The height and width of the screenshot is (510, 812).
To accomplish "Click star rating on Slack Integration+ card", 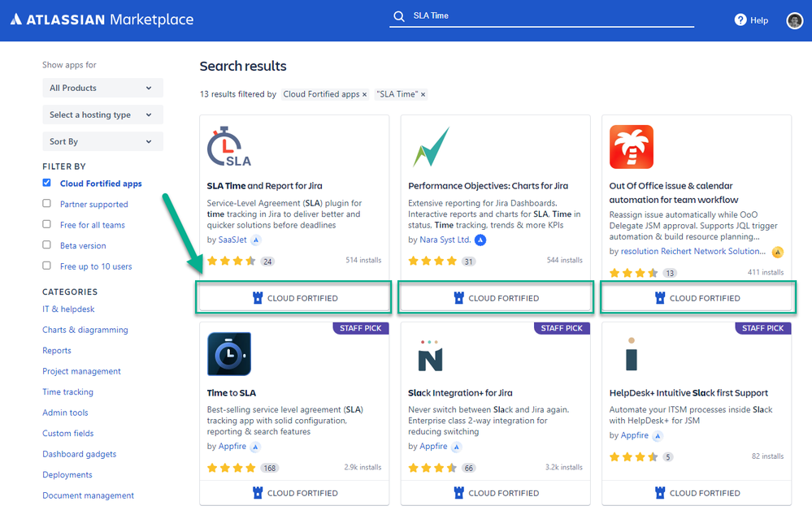I will [432, 468].
